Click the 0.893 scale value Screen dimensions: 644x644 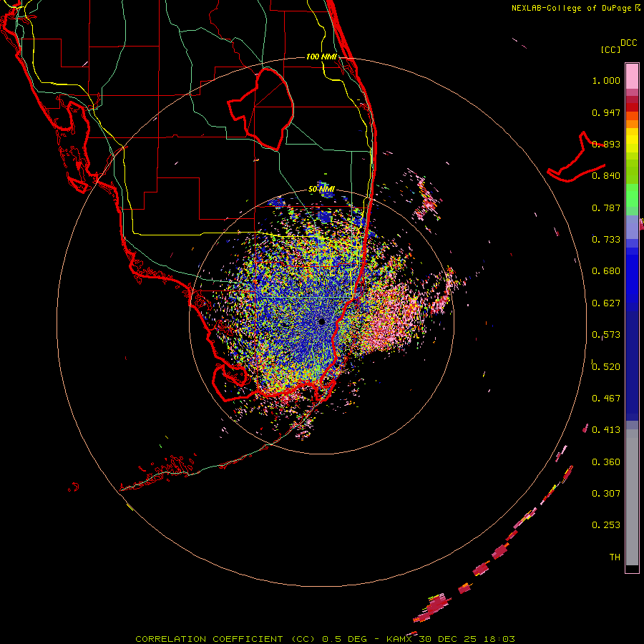click(x=606, y=144)
